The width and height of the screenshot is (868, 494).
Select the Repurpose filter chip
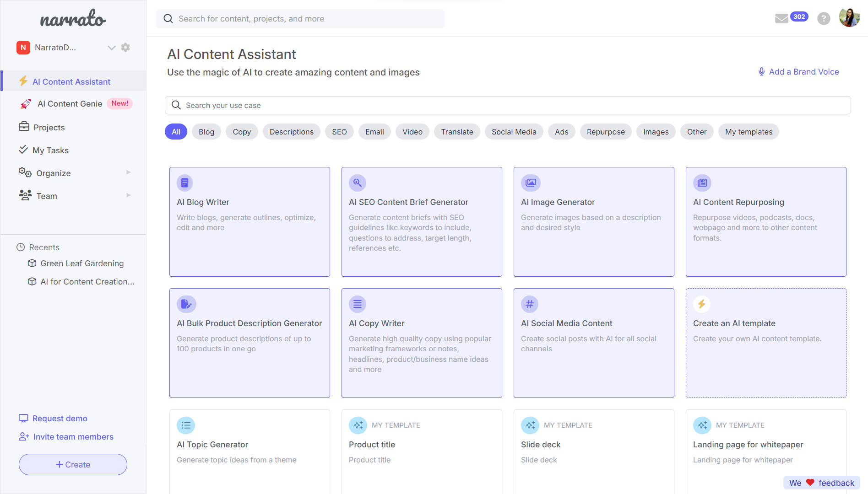pyautogui.click(x=606, y=132)
